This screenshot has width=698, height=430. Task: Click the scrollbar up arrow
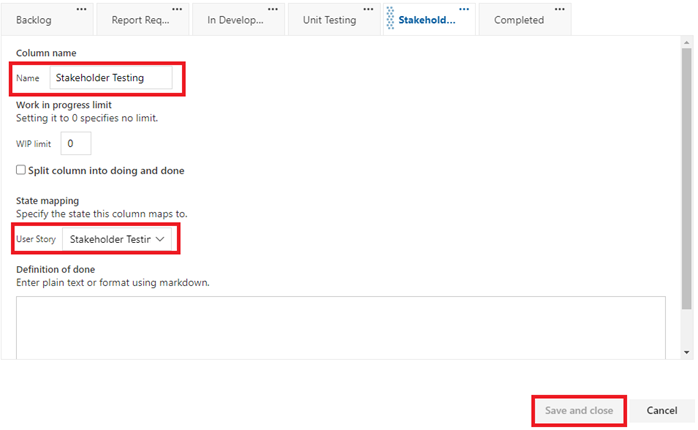click(686, 42)
